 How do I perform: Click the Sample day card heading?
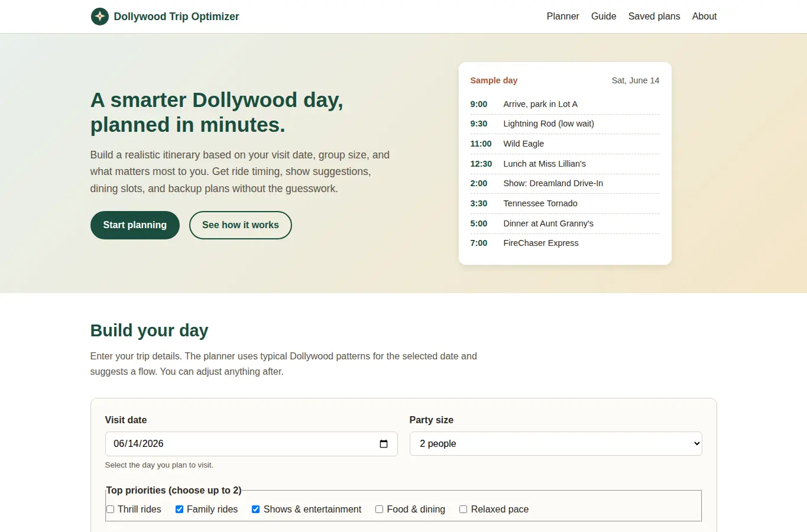click(494, 80)
